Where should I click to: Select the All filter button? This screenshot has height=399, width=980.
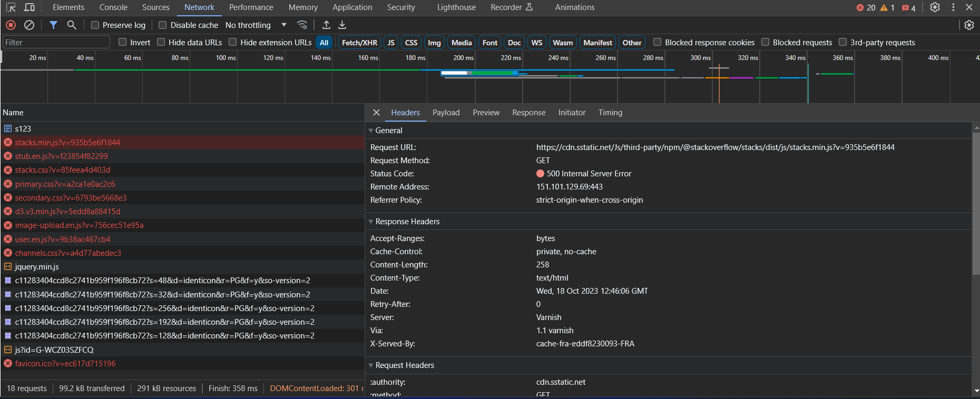[324, 43]
